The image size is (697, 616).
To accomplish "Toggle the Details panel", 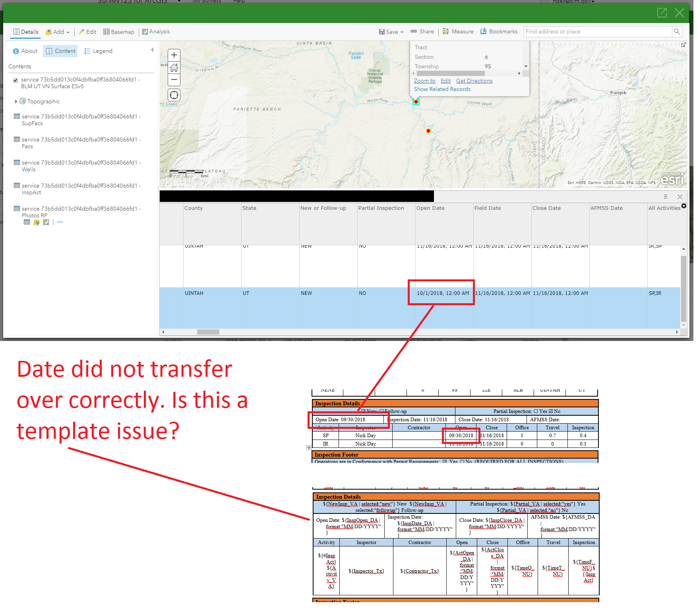I will coord(26,32).
